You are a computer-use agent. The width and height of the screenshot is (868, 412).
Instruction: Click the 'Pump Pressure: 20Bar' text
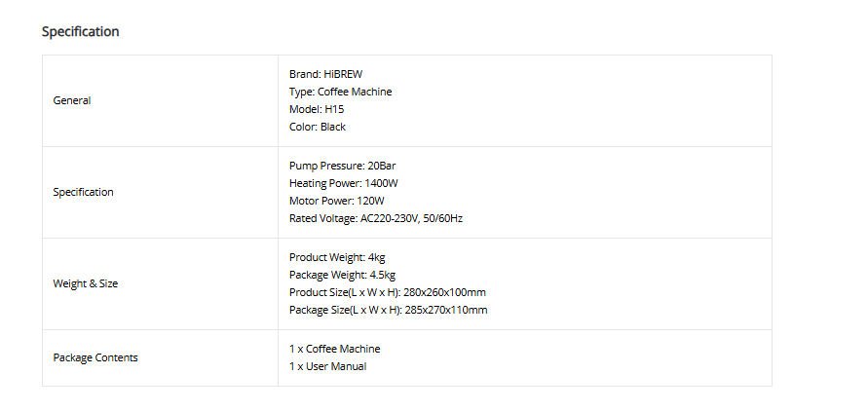click(342, 166)
